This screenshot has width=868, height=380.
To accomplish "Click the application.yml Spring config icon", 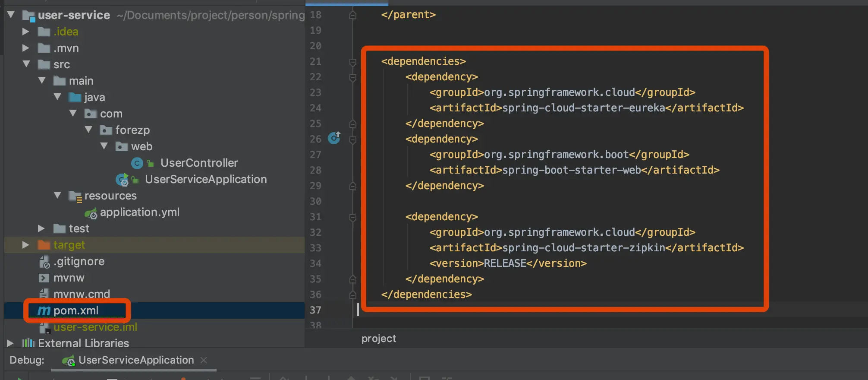I will coord(91,213).
